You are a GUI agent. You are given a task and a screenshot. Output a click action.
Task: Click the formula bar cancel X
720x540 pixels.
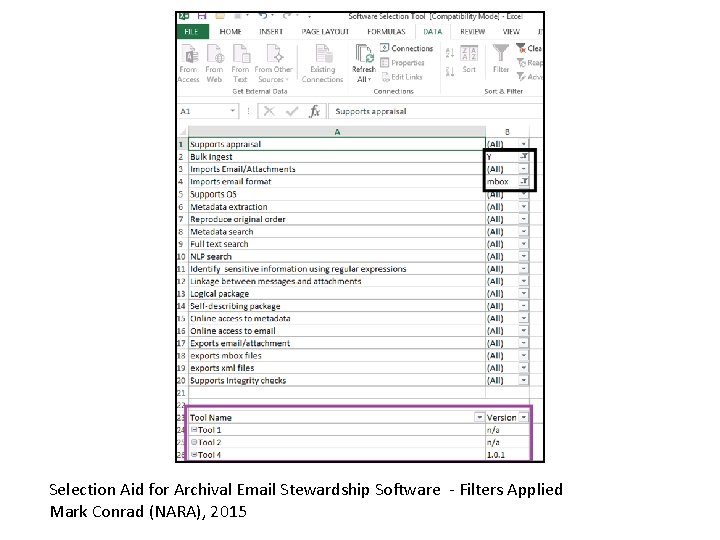269,111
